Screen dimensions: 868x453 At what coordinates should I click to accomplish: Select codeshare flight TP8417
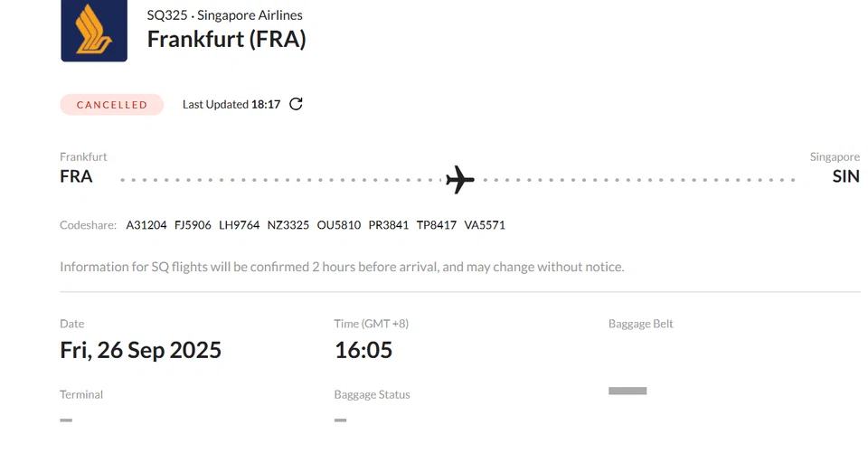pos(437,225)
